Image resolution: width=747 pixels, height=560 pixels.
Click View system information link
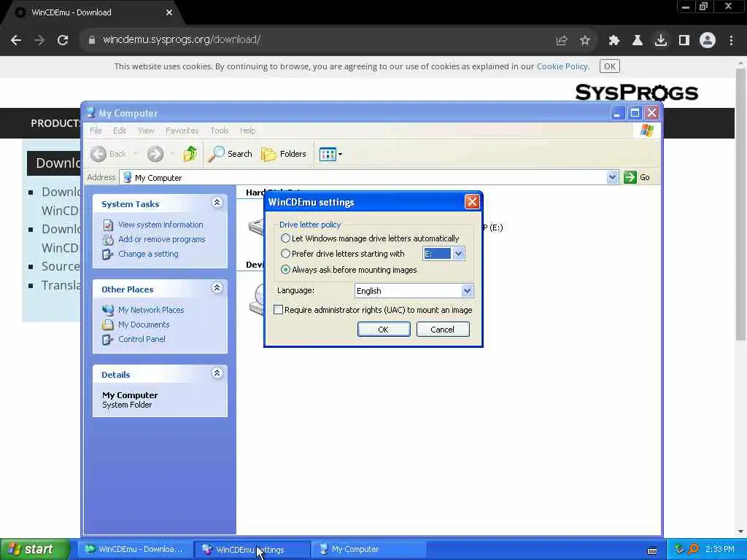coord(160,225)
